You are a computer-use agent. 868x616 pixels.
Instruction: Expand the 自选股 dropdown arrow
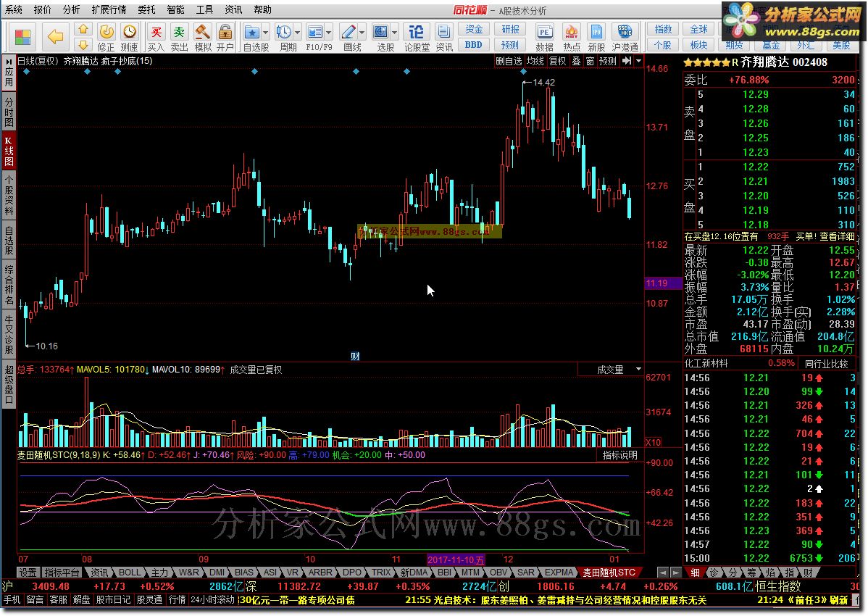tap(266, 32)
